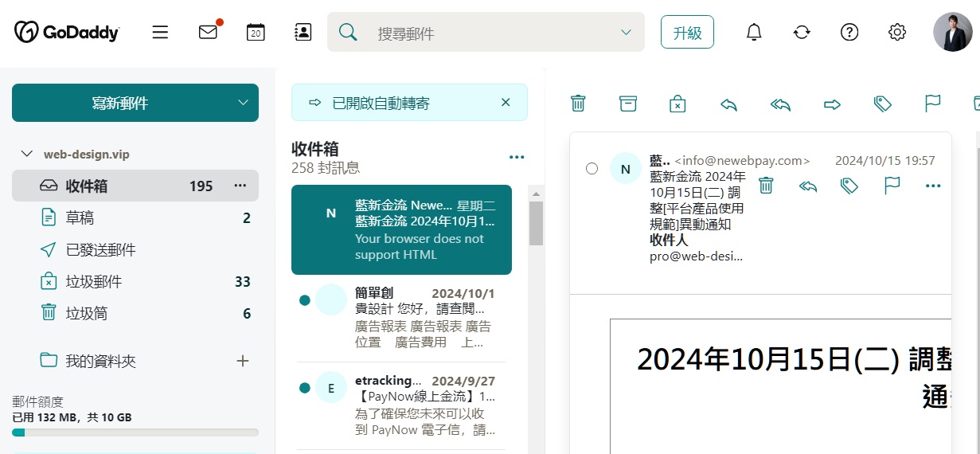Toggle unread dot on etracking email
This screenshot has height=454, width=980.
coord(304,388)
